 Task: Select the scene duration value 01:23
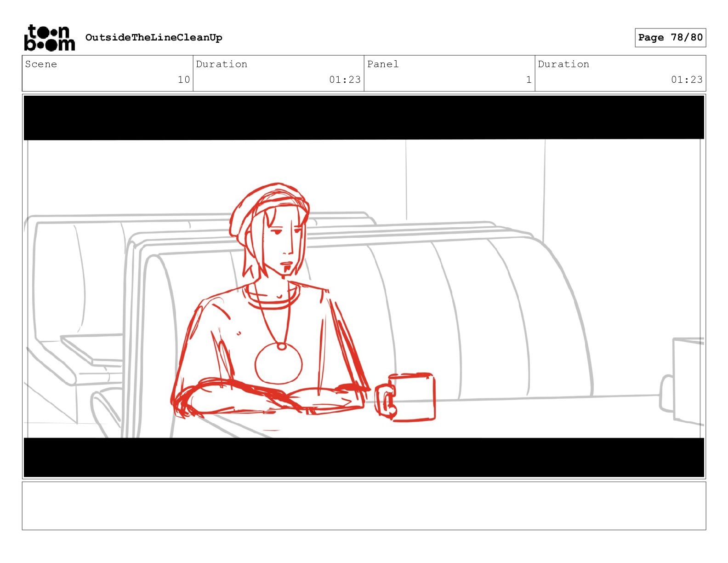[x=345, y=80]
